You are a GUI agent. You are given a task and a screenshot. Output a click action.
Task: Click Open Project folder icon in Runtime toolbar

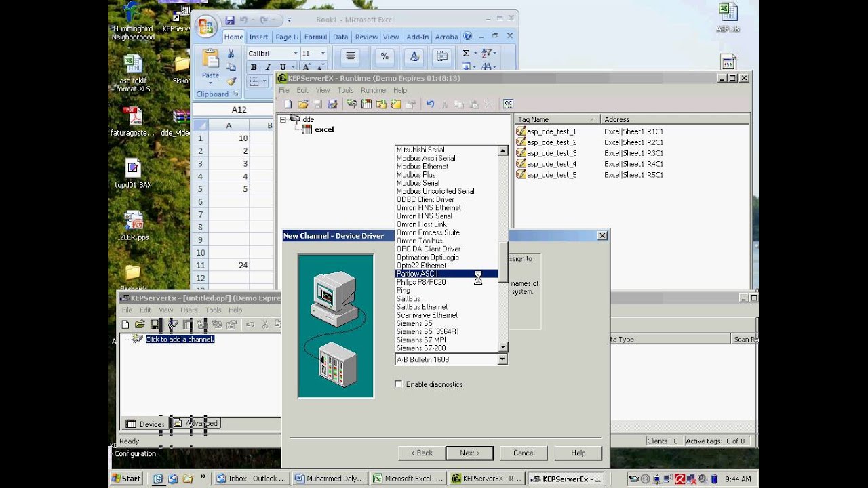pos(303,104)
